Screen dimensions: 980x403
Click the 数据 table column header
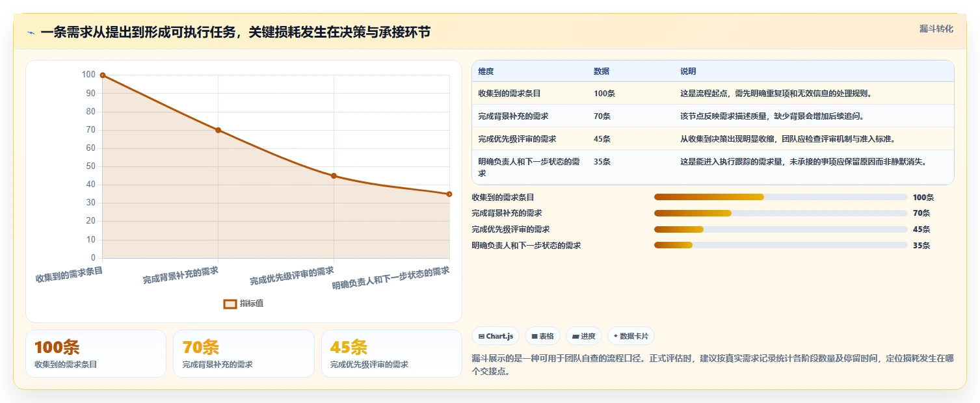[602, 71]
